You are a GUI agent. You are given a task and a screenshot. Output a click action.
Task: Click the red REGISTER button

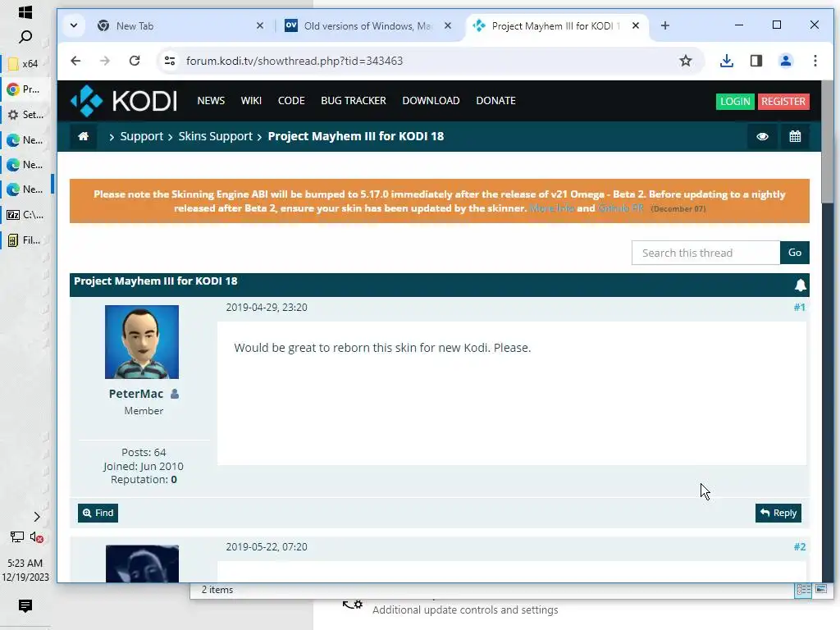783,101
